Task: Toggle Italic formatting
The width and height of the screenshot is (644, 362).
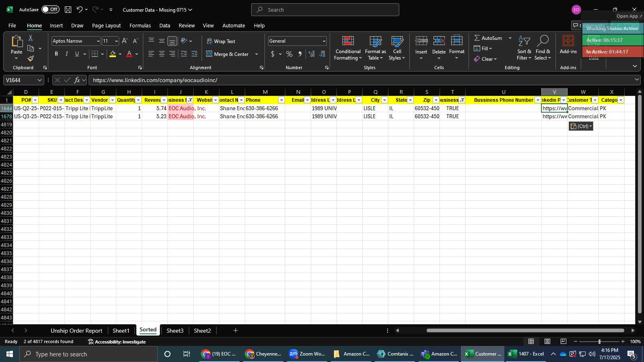Action: tap(67, 54)
